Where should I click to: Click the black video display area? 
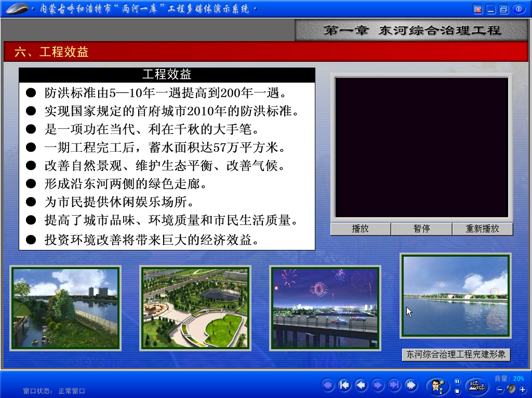click(422, 147)
